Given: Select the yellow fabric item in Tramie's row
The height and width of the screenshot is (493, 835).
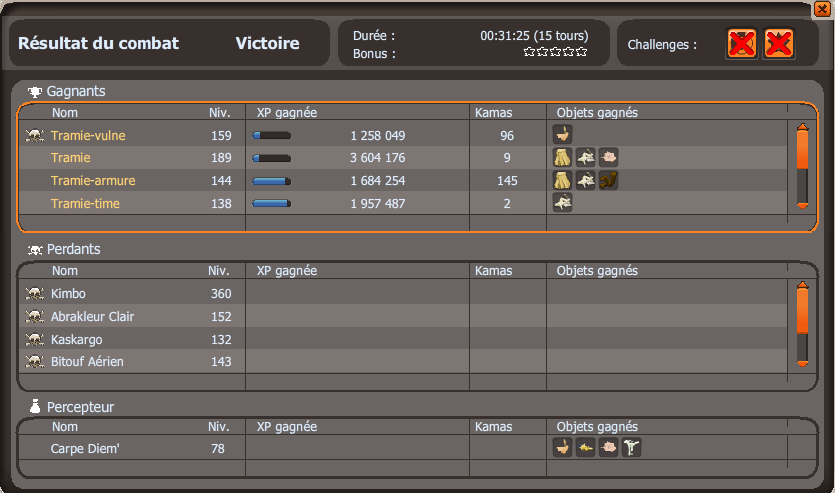Looking at the screenshot, I should click(562, 158).
